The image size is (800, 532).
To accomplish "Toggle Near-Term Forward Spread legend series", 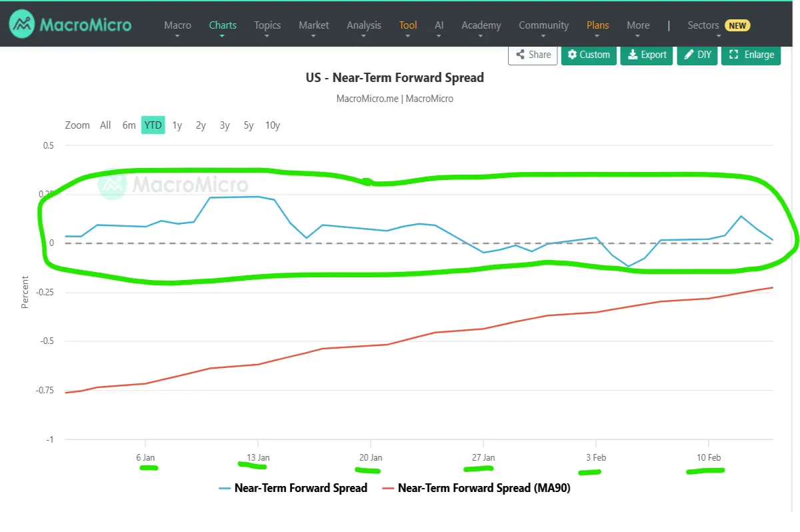I will [x=293, y=488].
